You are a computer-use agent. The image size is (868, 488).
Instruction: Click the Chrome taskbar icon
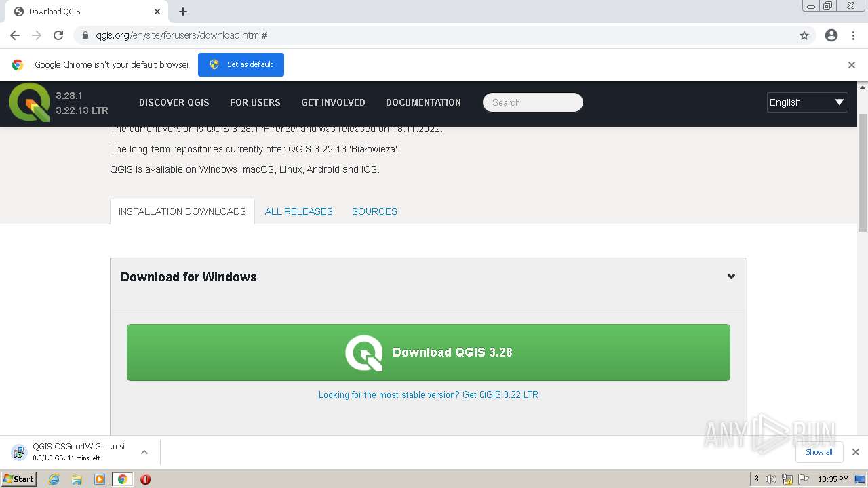click(122, 479)
